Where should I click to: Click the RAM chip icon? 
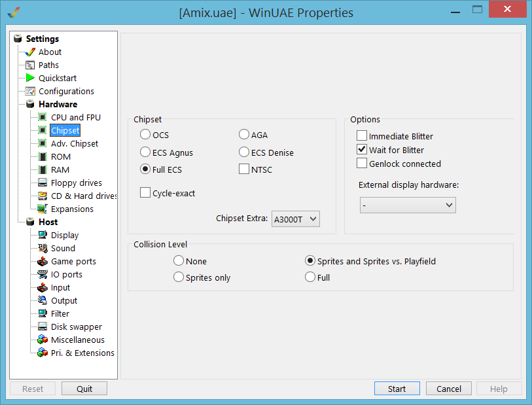point(43,169)
